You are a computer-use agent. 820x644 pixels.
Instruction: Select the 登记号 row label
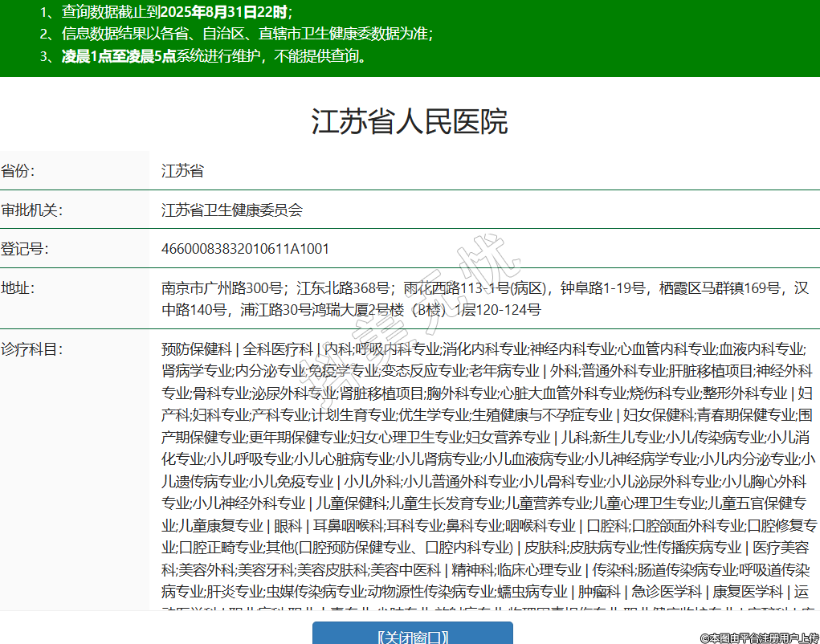[25, 249]
